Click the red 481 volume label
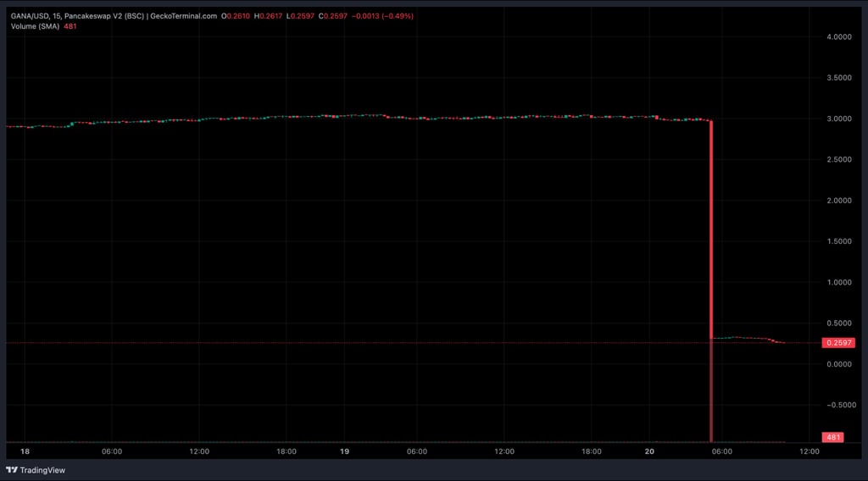Viewport: 868px width, 481px height. 832,437
